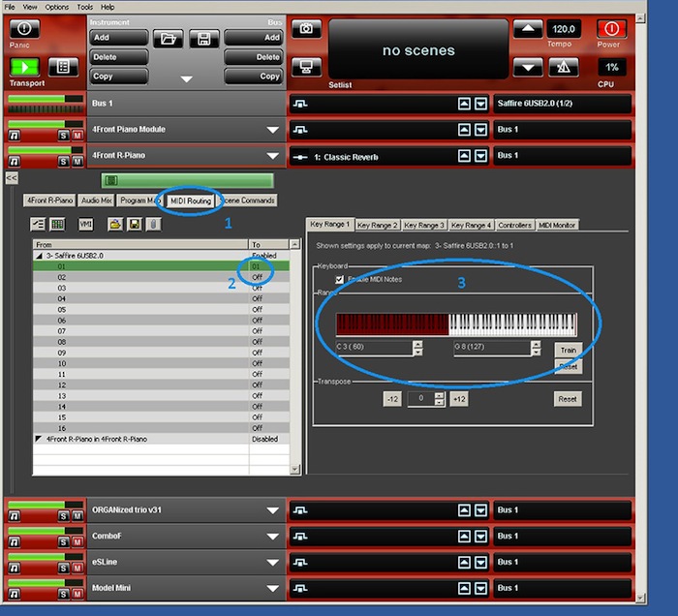Click the floppy disk save rack icon
The image size is (678, 616).
(202, 38)
